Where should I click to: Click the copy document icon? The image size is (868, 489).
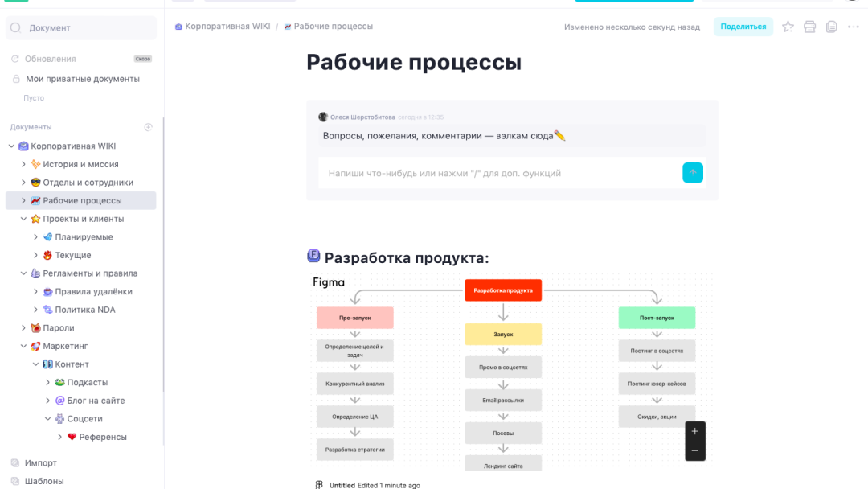(831, 27)
